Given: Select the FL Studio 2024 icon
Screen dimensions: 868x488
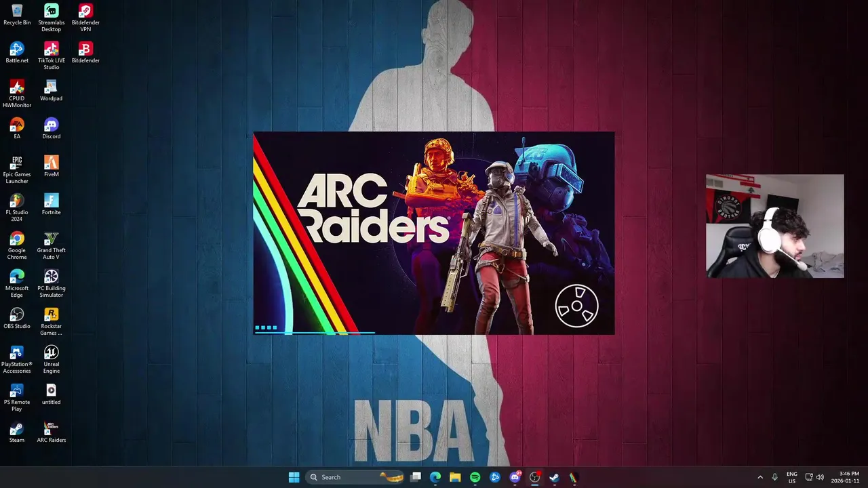Looking at the screenshot, I should pyautogui.click(x=17, y=207).
